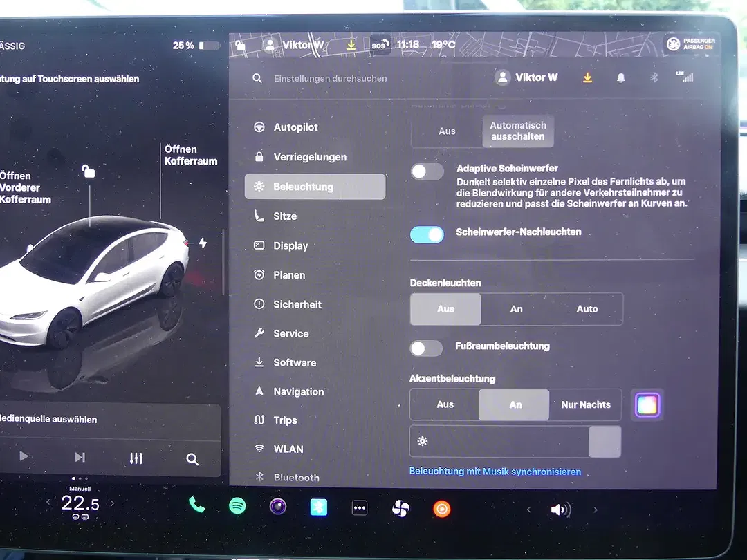Open Sitze settings
Screen dimensions: 747x560
tap(315, 216)
